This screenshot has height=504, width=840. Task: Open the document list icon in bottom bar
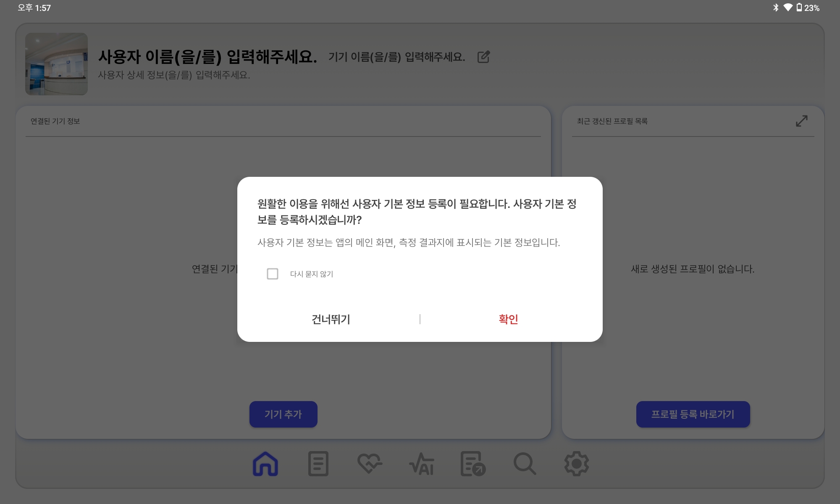(x=318, y=464)
